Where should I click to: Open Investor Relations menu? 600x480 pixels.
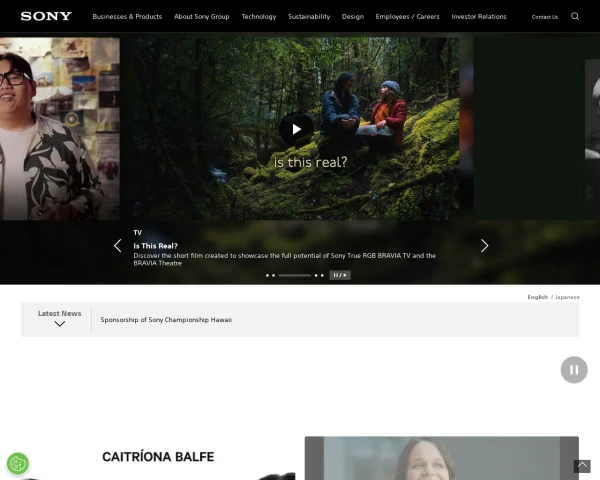(x=479, y=16)
